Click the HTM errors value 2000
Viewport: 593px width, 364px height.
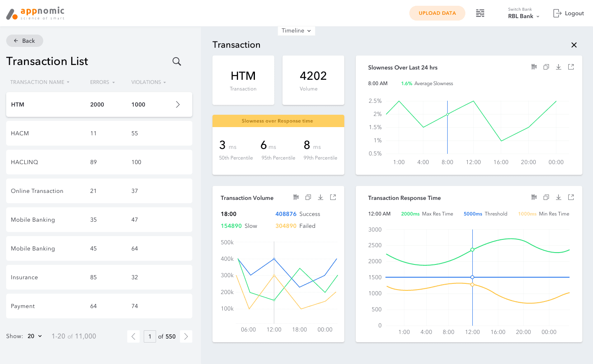[97, 104]
